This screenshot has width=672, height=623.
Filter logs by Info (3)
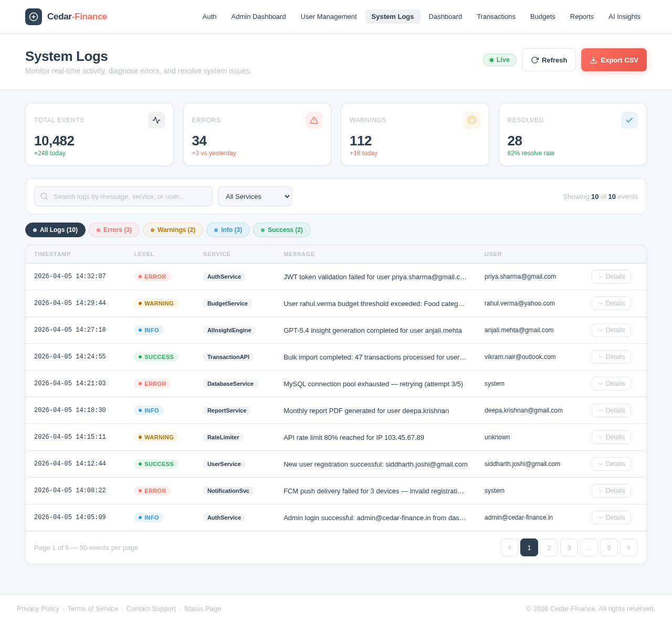click(228, 230)
